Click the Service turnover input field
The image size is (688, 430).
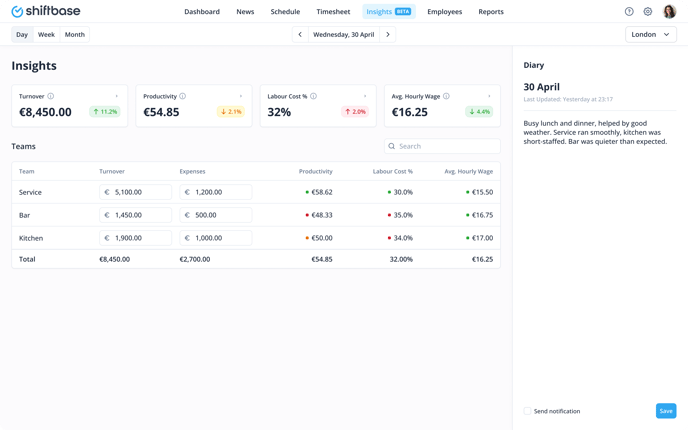point(136,192)
